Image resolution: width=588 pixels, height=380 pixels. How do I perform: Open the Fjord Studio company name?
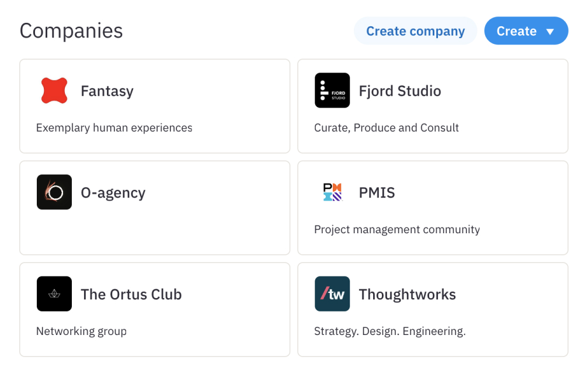(x=400, y=91)
